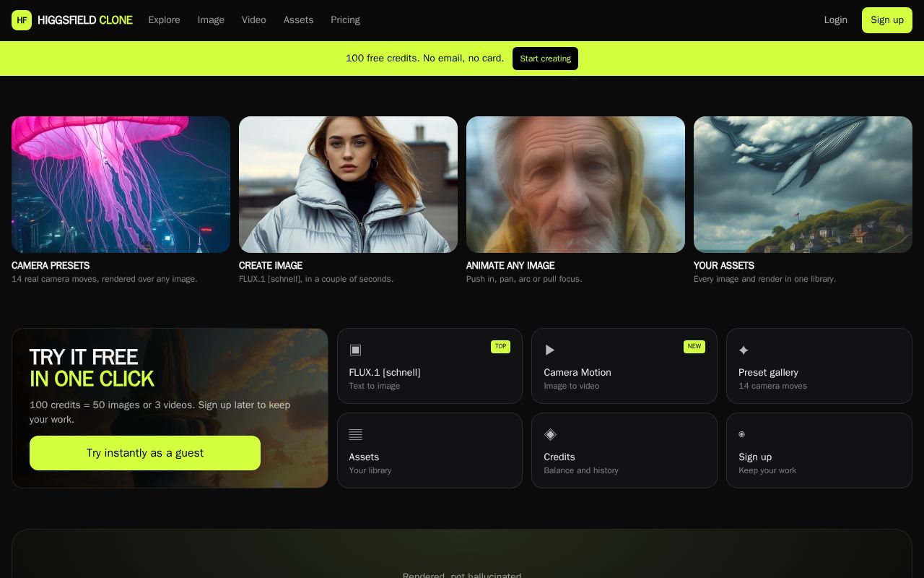The width and height of the screenshot is (924, 578).
Task: Click 'Keep your work' card subtitle
Action: pos(767,470)
